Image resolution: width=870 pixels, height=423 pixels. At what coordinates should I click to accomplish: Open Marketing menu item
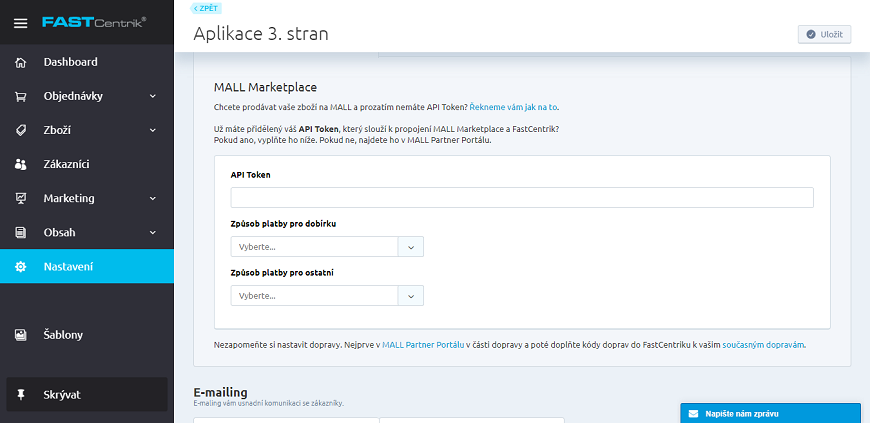(87, 199)
